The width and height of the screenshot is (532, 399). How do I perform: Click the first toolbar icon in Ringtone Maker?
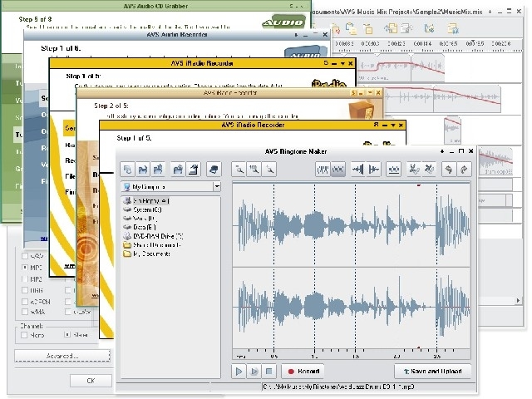pyautogui.click(x=127, y=169)
